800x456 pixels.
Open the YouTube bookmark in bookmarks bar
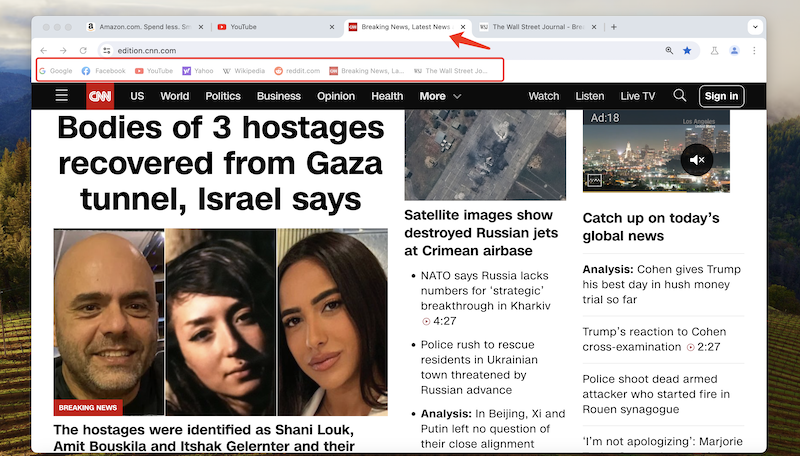click(154, 71)
